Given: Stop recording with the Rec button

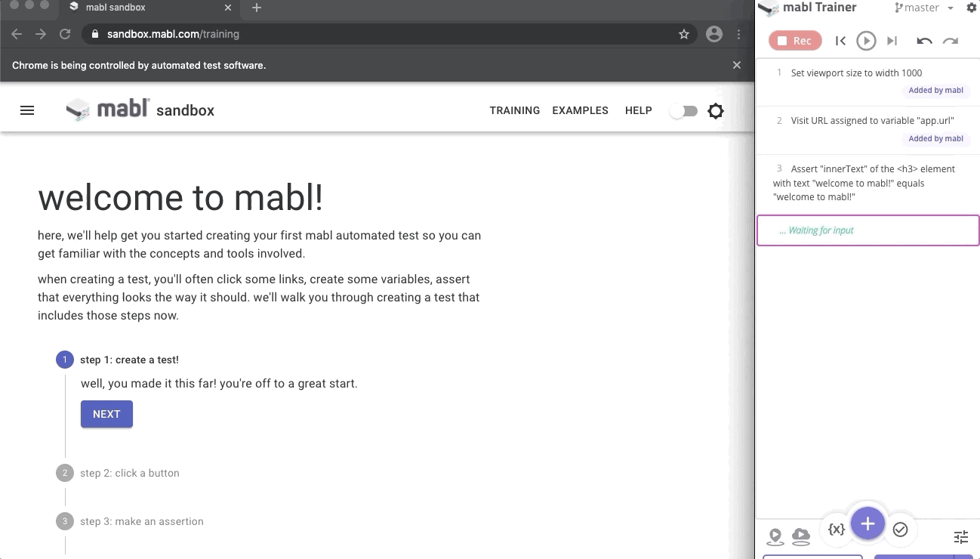Looking at the screenshot, I should 795,41.
